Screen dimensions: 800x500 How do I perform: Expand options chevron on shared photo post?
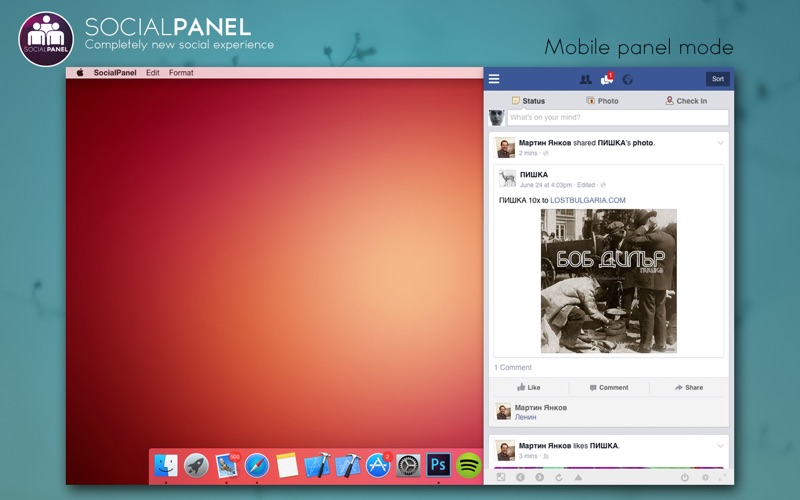click(x=720, y=143)
